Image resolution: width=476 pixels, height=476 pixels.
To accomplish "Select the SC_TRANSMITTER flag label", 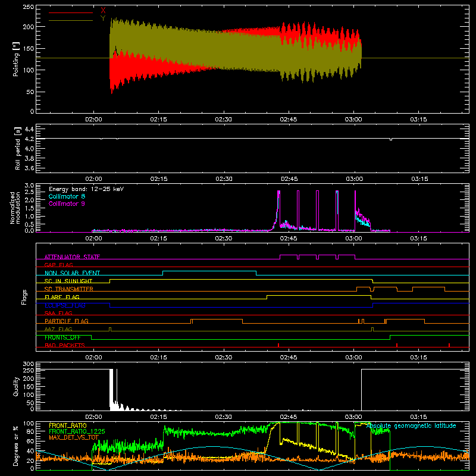I will (68, 289).
